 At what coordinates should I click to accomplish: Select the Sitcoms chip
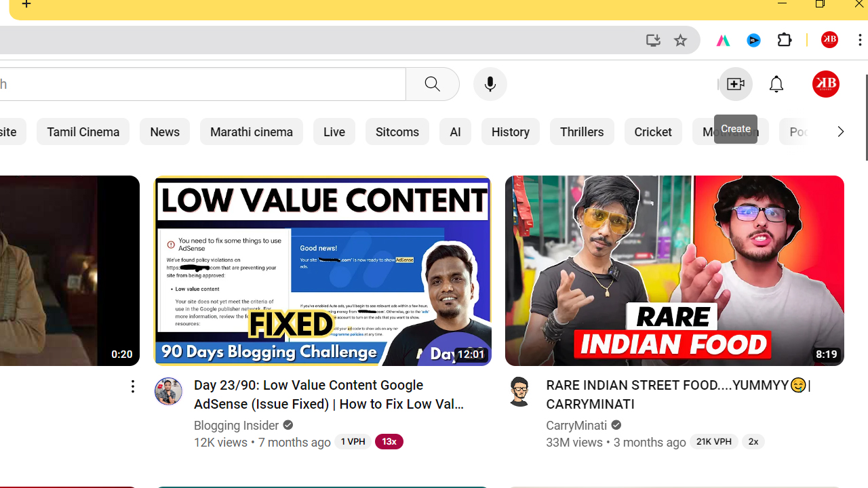(397, 131)
